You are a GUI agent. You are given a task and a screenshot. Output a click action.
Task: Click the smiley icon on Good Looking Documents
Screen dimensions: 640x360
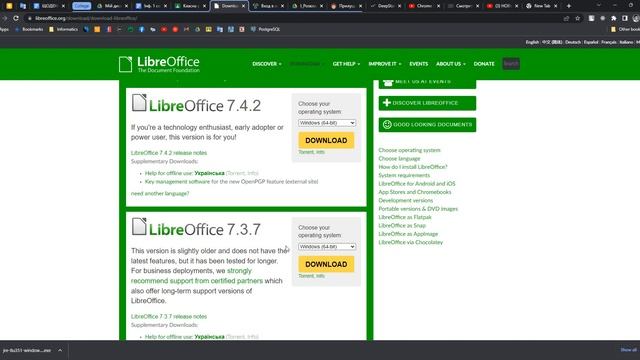387,124
